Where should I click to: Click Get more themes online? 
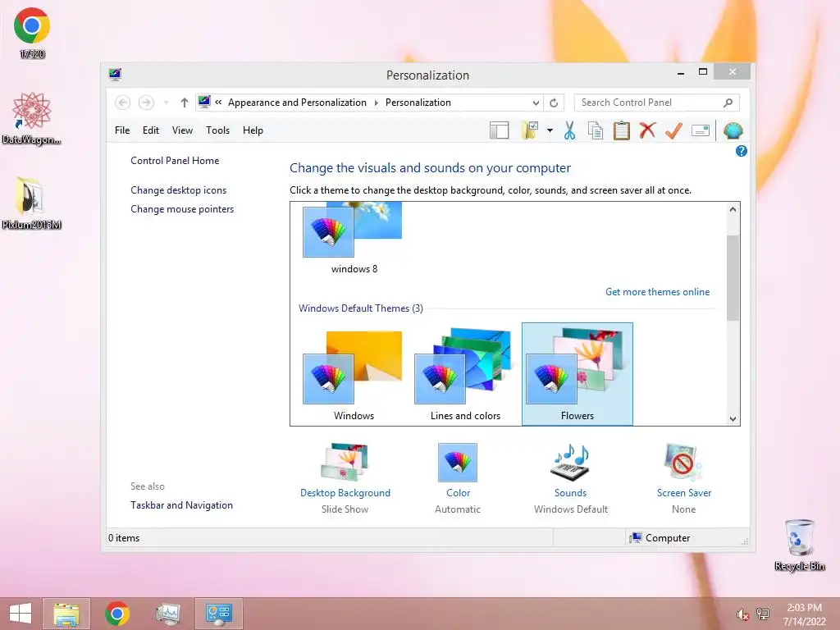pos(657,292)
